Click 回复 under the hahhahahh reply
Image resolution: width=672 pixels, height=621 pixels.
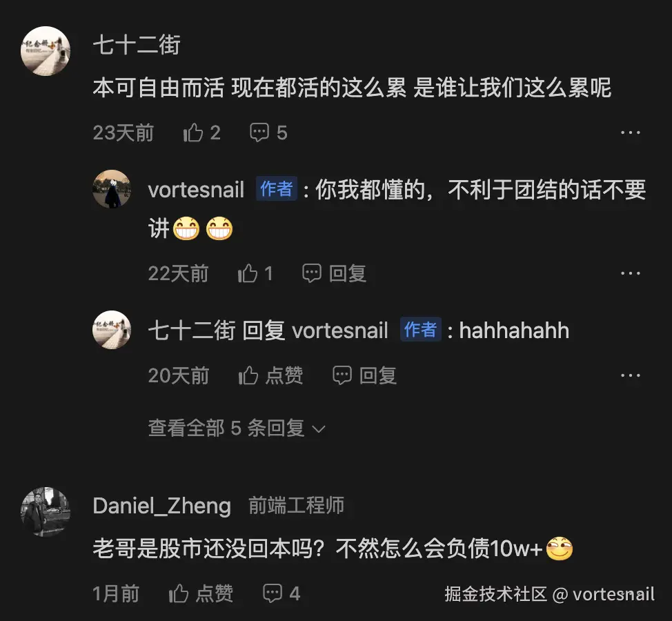(365, 375)
